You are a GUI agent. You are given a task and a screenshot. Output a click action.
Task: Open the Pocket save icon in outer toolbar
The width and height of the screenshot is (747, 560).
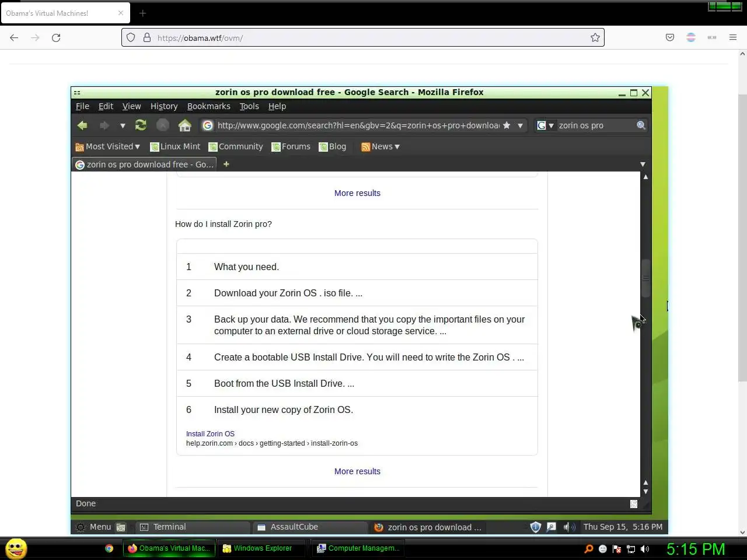click(x=670, y=37)
